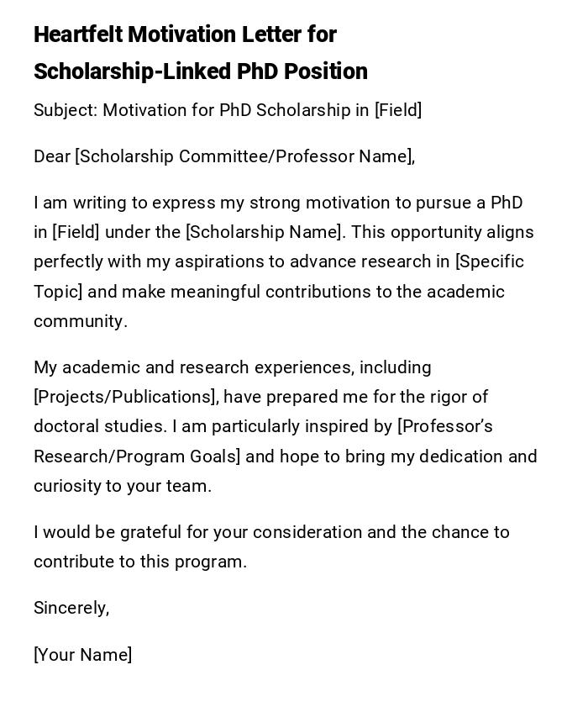Screen dimensions: 588x707
Task: Click the 'Sincerely,' closing
Action: pyautogui.click(x=71, y=608)
